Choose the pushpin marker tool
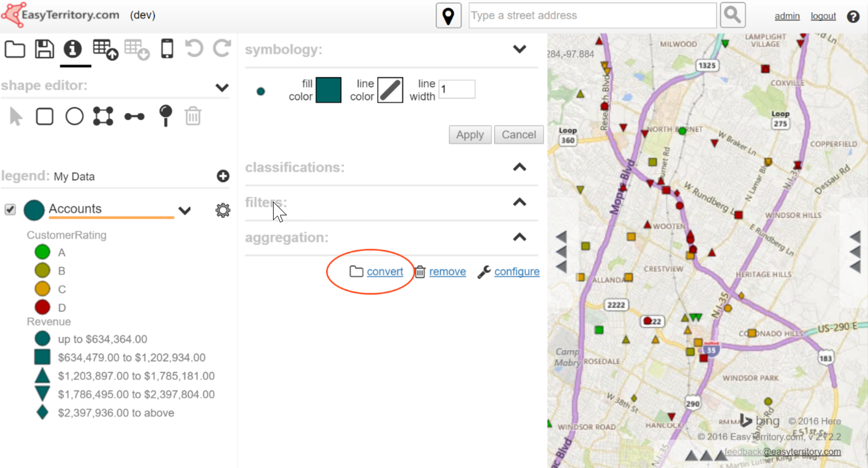Image resolution: width=868 pixels, height=468 pixels. [x=165, y=116]
